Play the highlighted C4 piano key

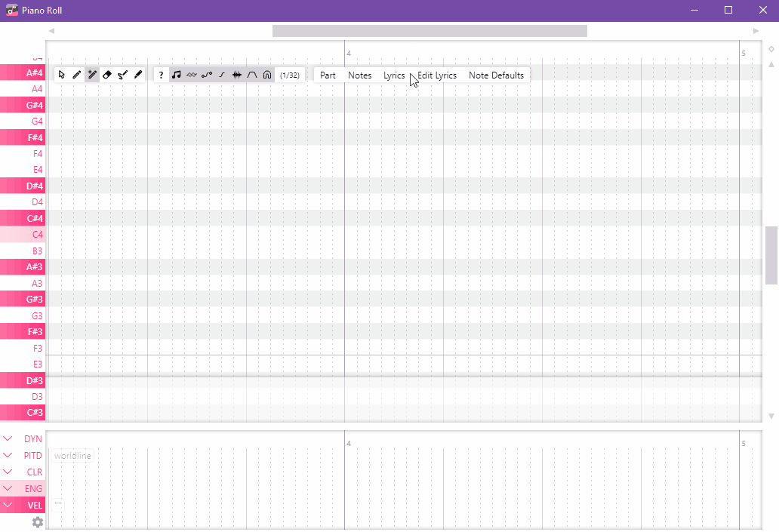(23, 235)
